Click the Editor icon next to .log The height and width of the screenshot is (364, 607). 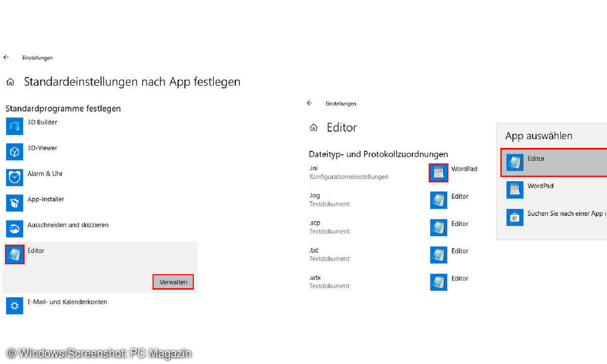coord(439,200)
